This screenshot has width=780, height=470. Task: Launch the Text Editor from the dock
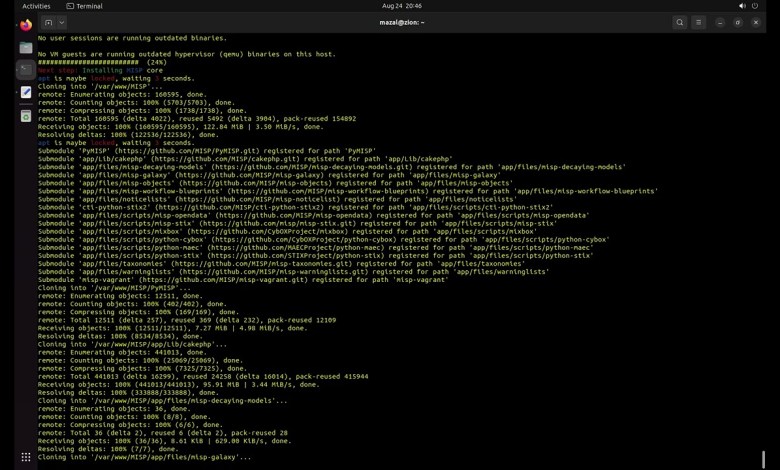[26, 93]
